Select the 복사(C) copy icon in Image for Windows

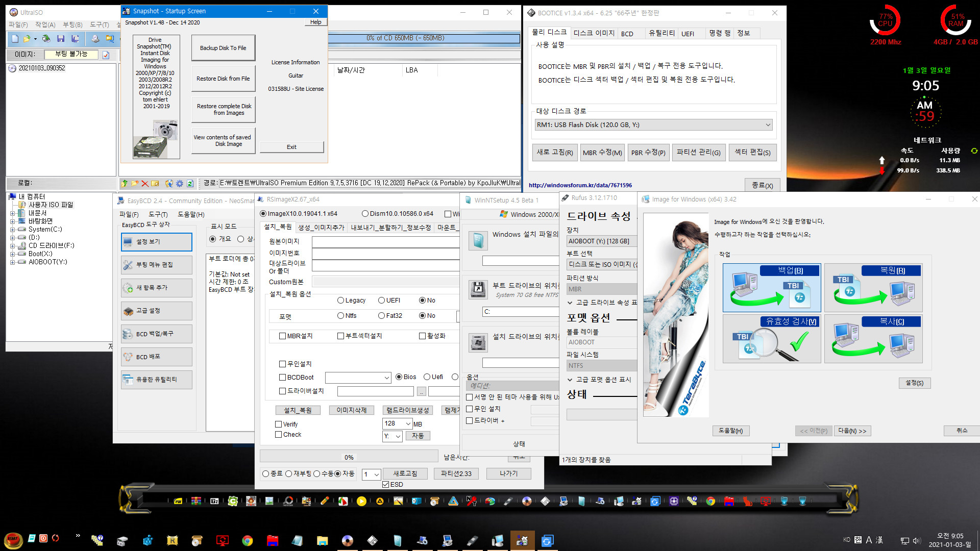click(x=873, y=339)
